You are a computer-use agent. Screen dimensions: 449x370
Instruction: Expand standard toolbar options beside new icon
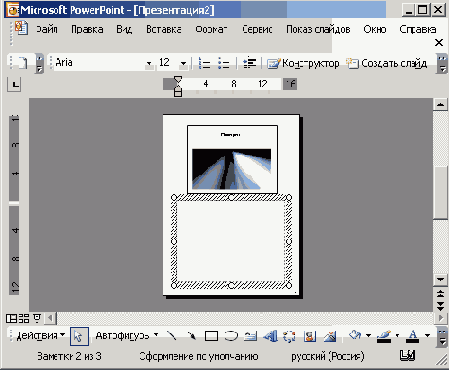coord(39,63)
